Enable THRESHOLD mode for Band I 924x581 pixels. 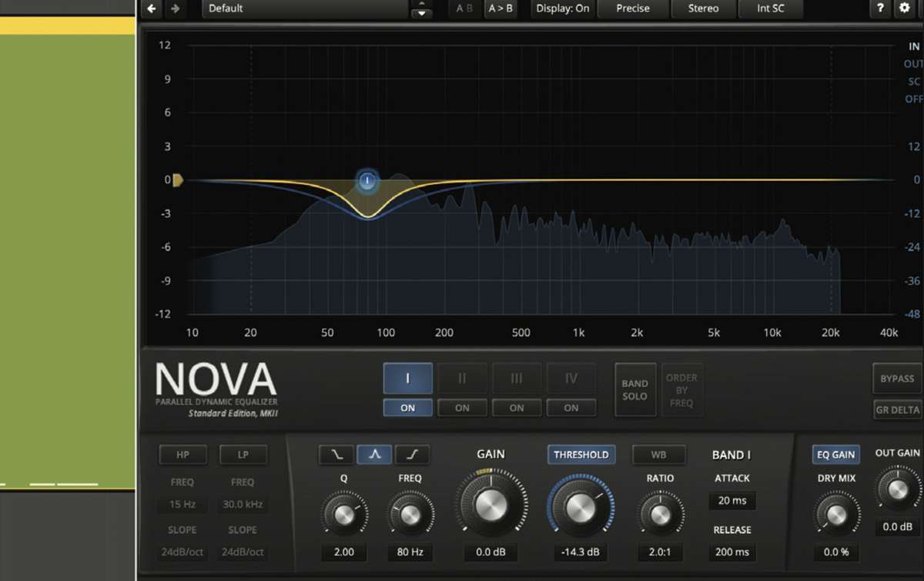(x=581, y=454)
